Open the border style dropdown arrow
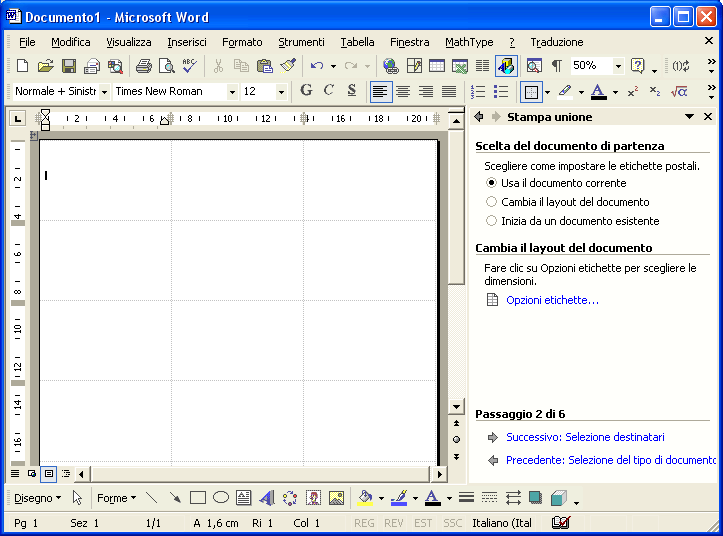Screen dimensions: 723x536 [547, 92]
